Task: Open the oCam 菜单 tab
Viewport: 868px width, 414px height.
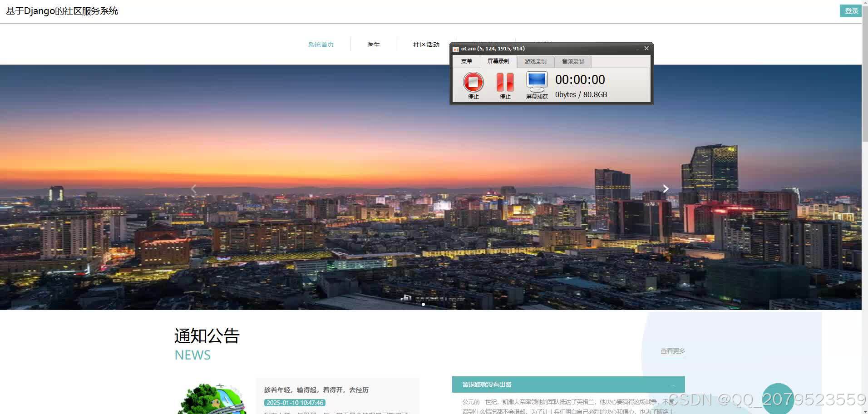Action: coord(466,61)
